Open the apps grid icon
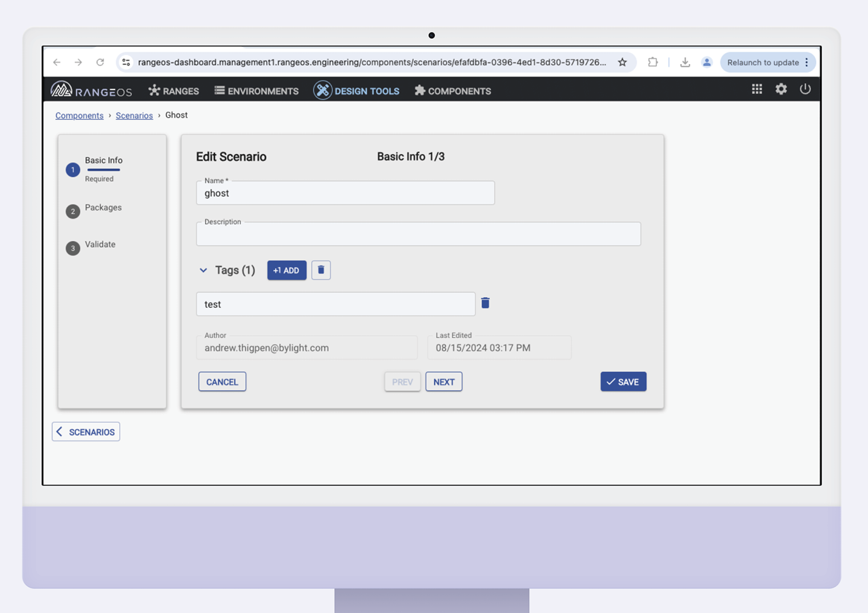868x613 pixels. click(757, 89)
